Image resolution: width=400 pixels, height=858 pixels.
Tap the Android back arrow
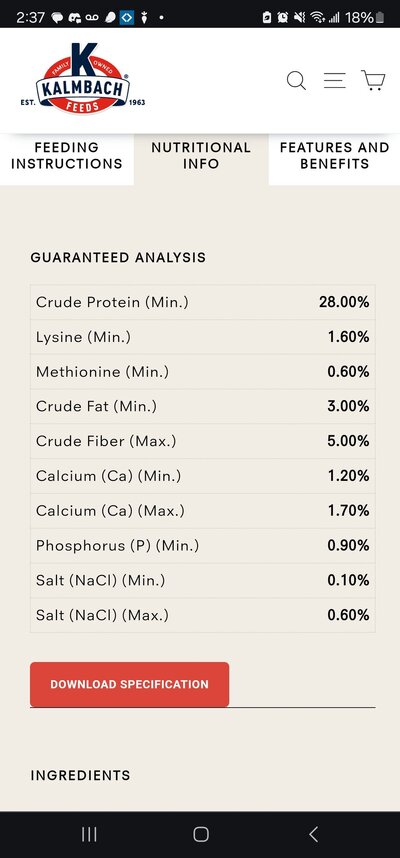coord(313,834)
